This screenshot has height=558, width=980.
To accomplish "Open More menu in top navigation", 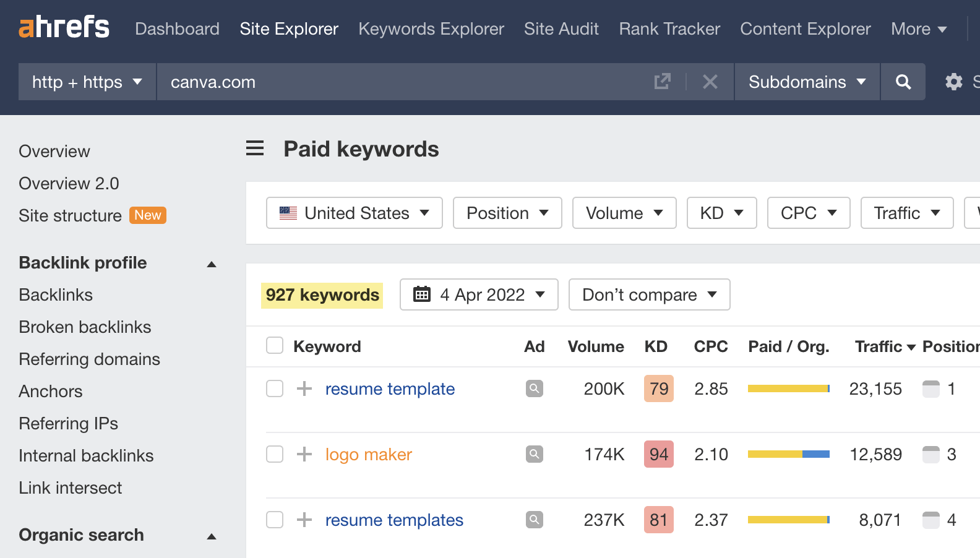I will (919, 28).
